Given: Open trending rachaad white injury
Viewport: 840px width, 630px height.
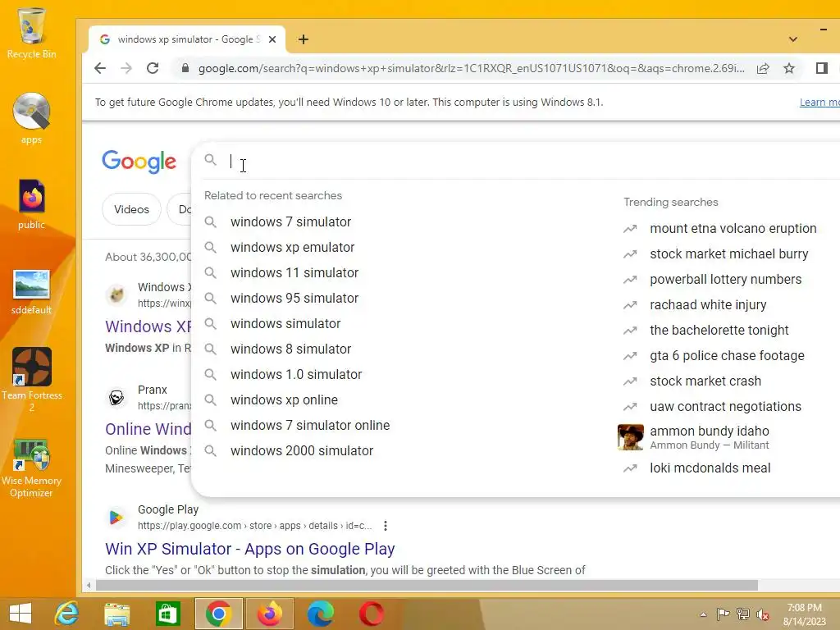Looking at the screenshot, I should 708,305.
